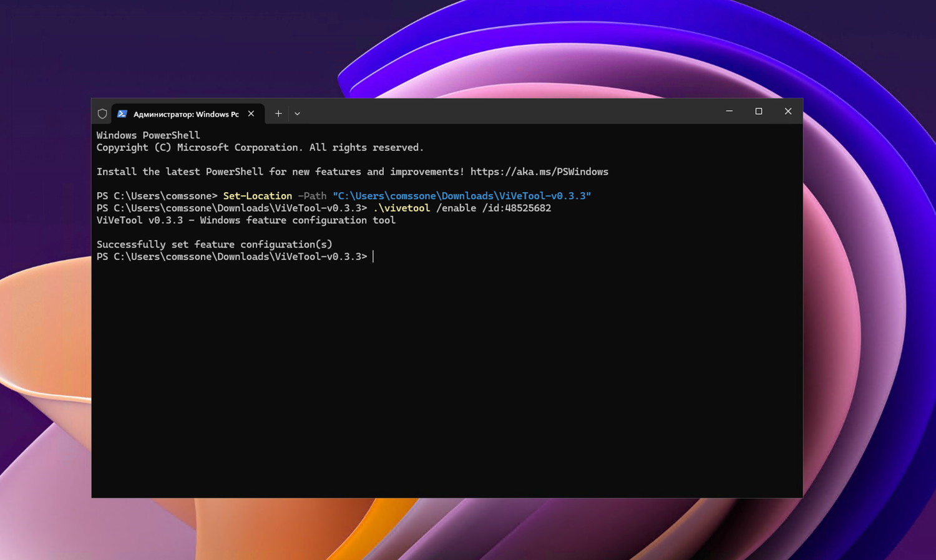Maximize the Terminal window
936x560 pixels.
coord(759,111)
